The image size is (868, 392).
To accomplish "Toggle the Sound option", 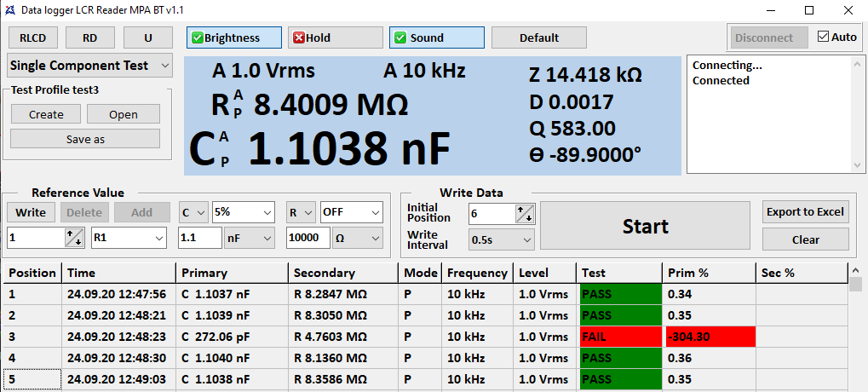I will coord(437,37).
